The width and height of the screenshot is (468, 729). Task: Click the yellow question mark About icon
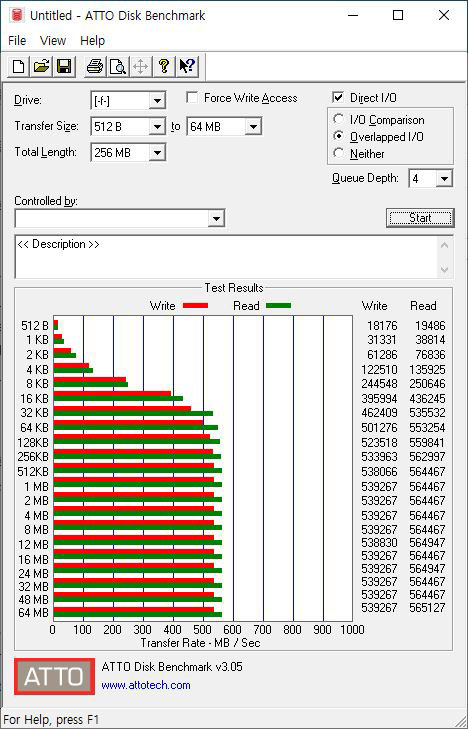pos(164,66)
